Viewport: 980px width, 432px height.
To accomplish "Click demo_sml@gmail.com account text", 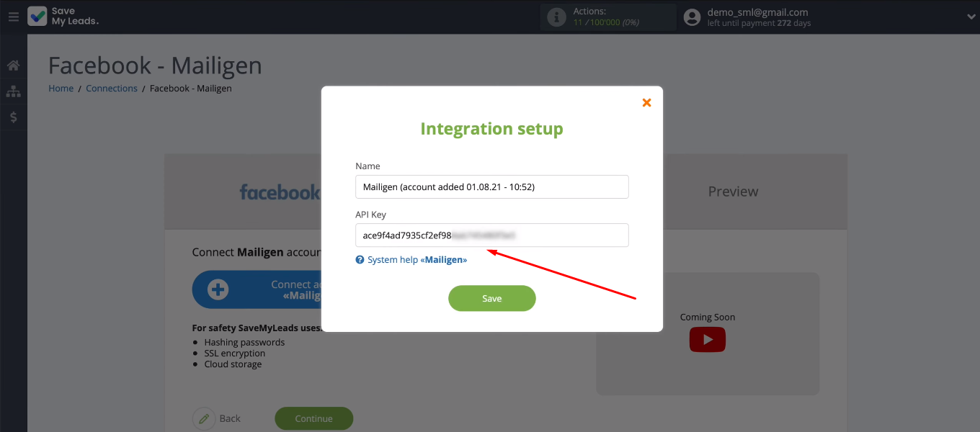I will pyautogui.click(x=757, y=12).
